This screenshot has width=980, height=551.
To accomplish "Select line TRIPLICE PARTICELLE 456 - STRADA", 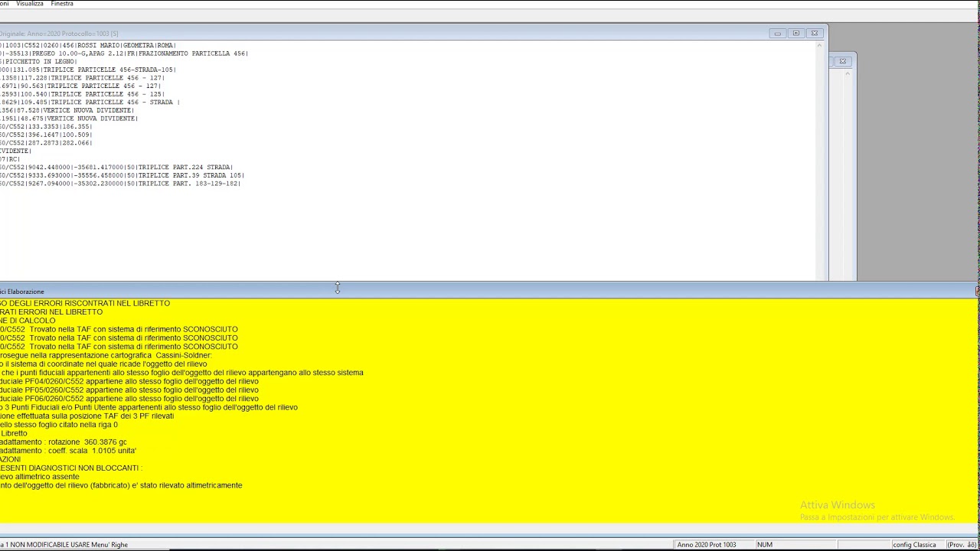I will (90, 103).
